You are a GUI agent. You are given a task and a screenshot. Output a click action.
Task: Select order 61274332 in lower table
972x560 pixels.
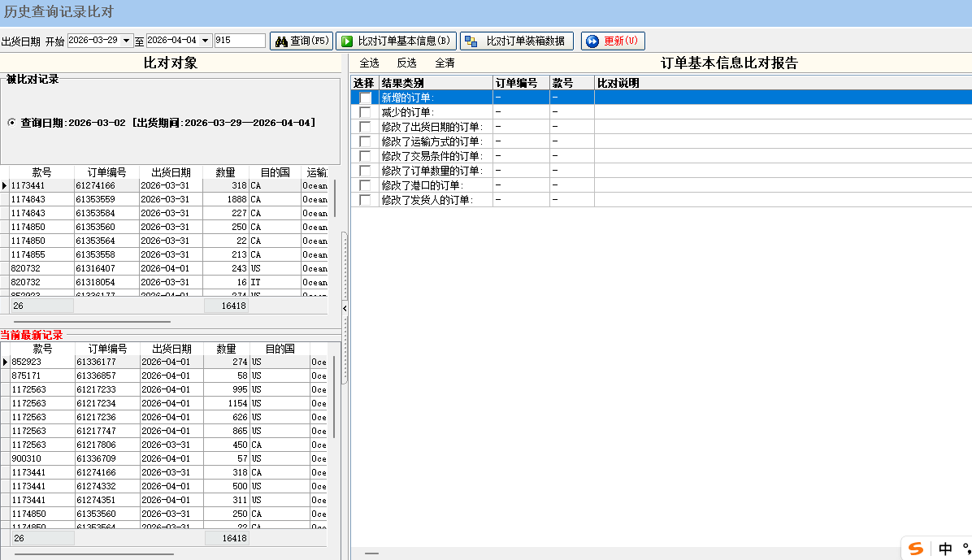pos(96,486)
